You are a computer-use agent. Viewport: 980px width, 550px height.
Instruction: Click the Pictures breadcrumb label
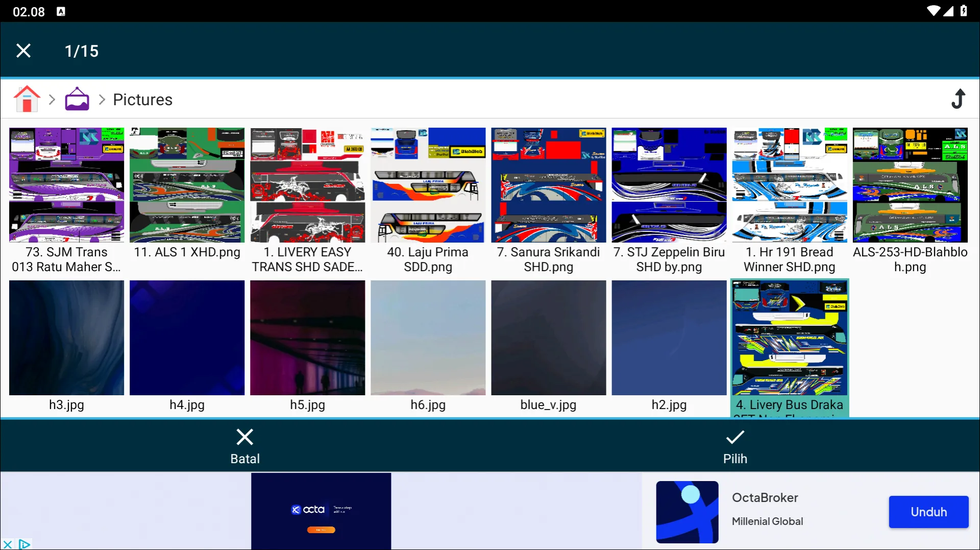(x=142, y=100)
